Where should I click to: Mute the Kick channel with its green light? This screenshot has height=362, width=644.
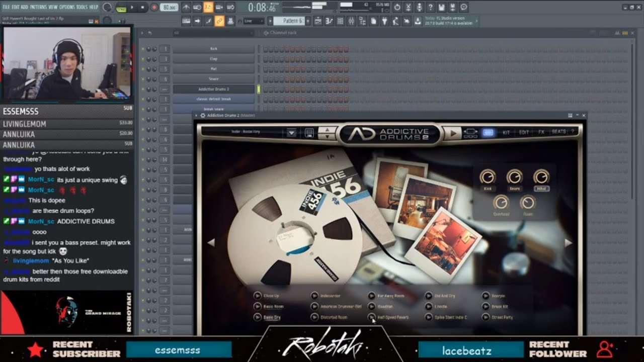143,49
